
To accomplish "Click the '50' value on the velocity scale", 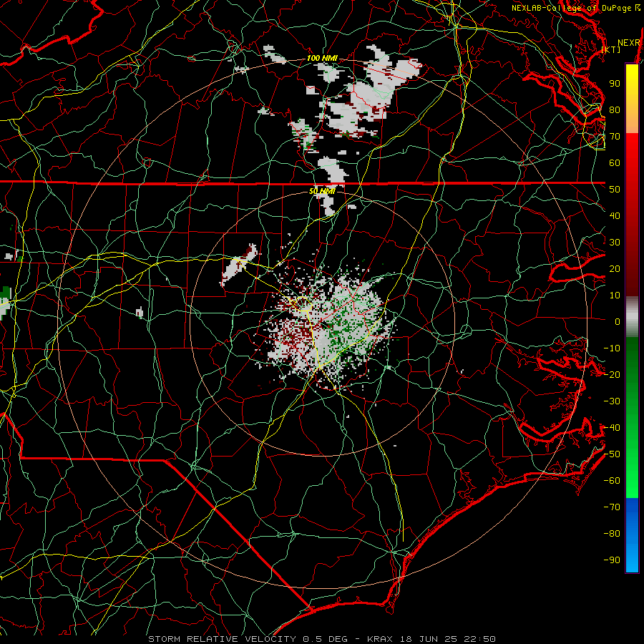I will [615, 190].
